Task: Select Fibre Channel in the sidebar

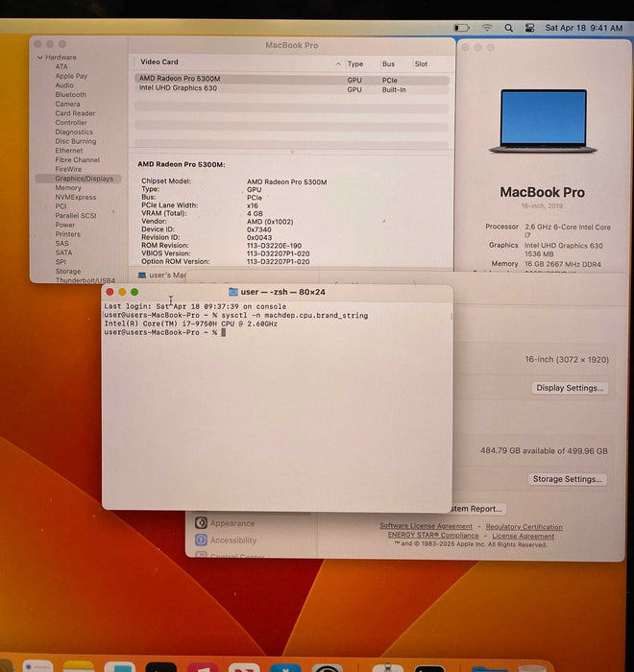Action: click(x=77, y=160)
